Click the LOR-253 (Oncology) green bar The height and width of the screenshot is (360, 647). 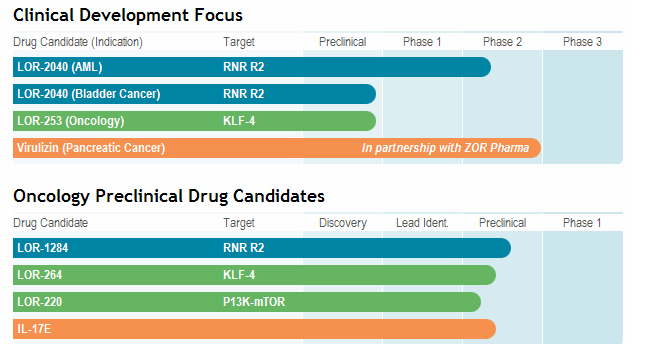194,121
